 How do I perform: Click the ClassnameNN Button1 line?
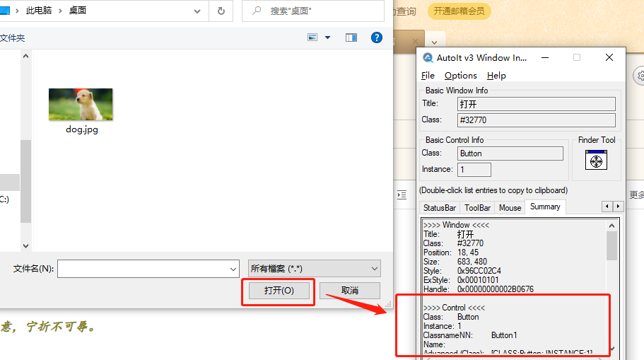[470, 335]
